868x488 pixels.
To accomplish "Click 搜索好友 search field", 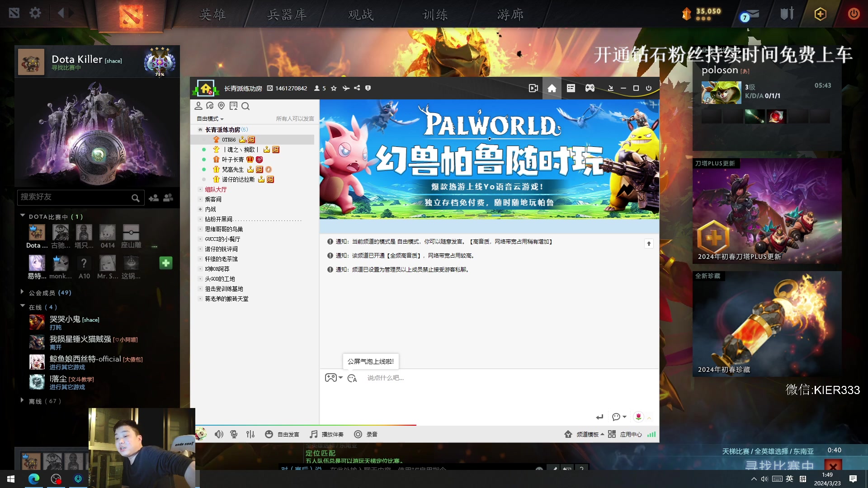I will click(72, 197).
